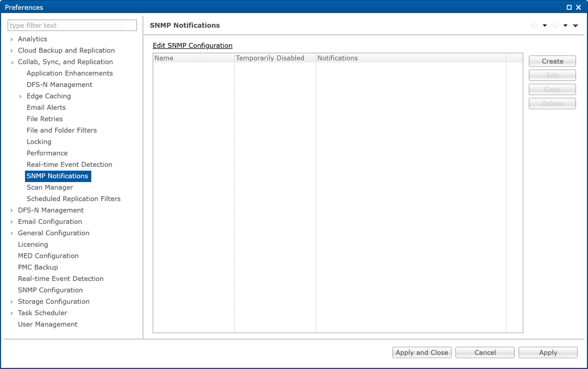Select Collab, Sync, and Replication item

(x=65, y=62)
